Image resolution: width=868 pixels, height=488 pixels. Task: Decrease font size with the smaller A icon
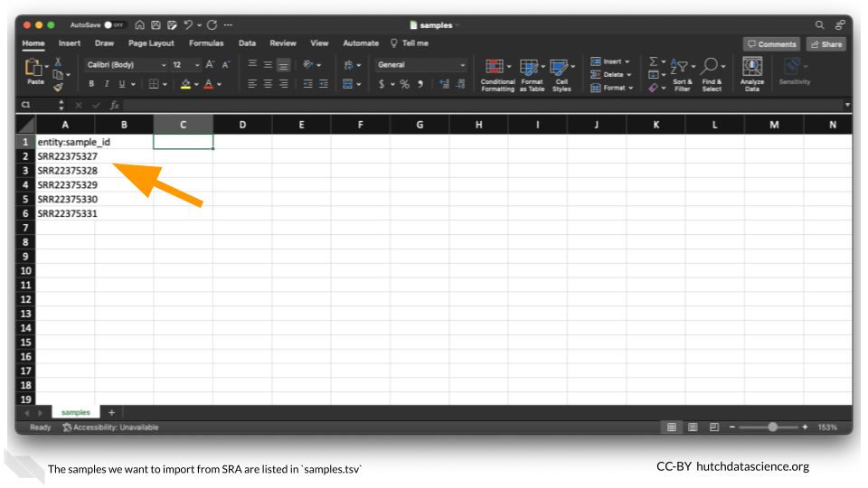[x=226, y=65]
